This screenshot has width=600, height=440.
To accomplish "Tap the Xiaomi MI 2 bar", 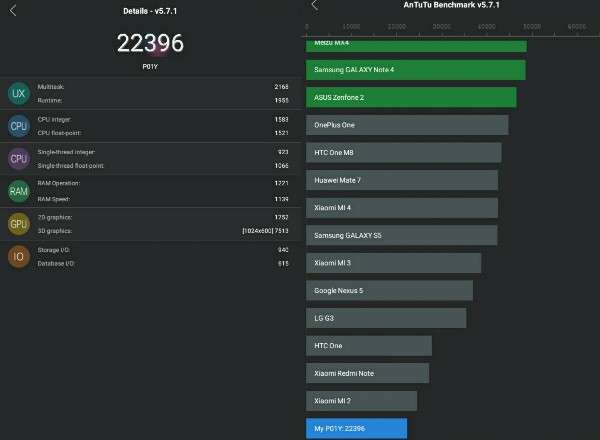I will 361,401.
